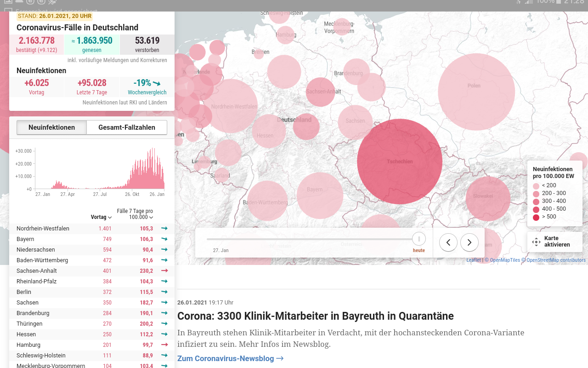Switch to Neuinfektionen tab
The height and width of the screenshot is (368, 588).
[51, 127]
